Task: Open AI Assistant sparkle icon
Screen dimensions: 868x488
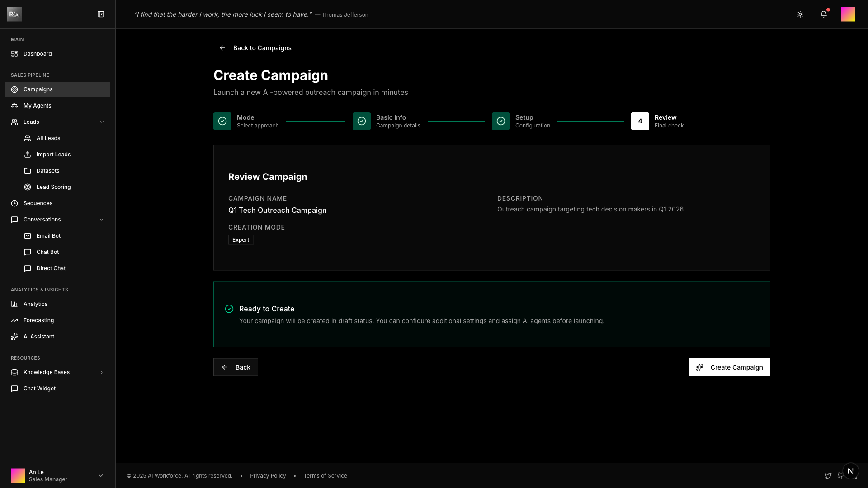Action: coord(14,337)
